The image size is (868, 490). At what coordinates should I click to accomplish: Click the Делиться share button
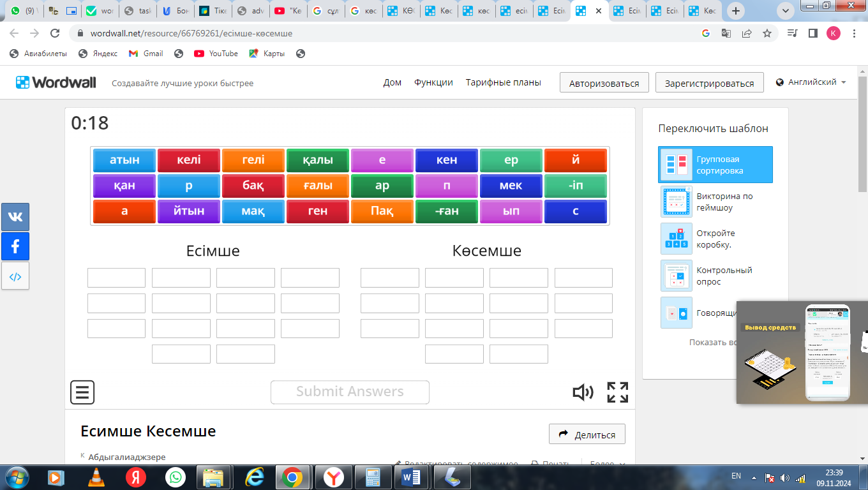(587, 434)
